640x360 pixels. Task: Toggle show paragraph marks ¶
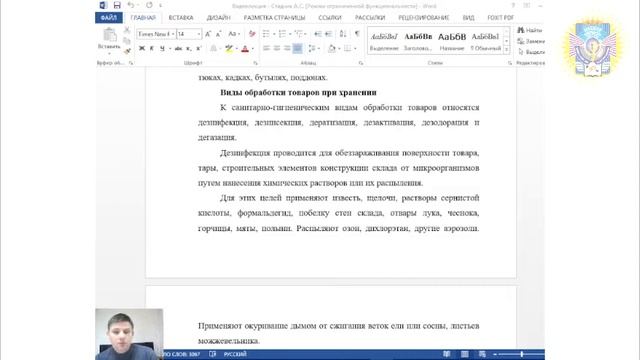click(x=357, y=34)
